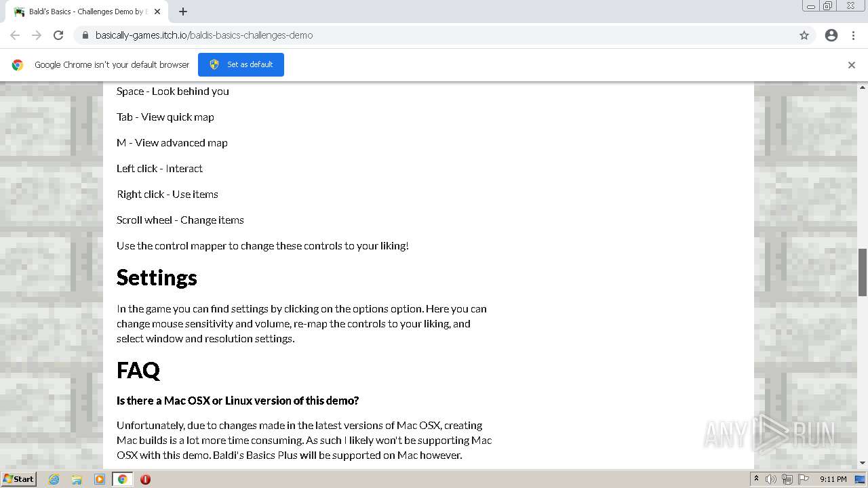
Task: Restore down the Chrome window
Action: point(828,6)
